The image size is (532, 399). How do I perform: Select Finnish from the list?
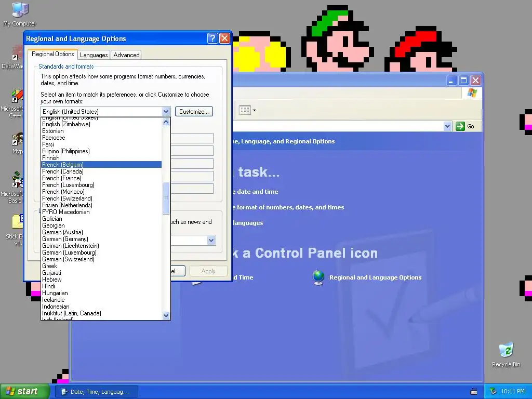click(101, 158)
